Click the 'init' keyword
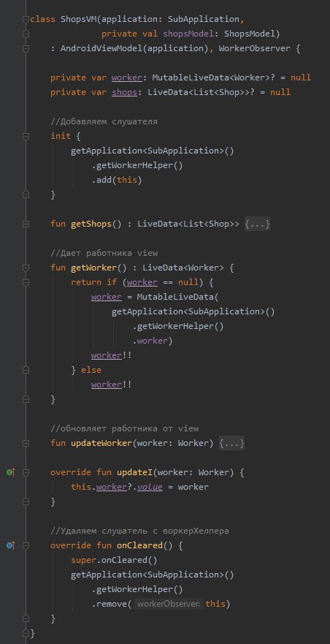 click(x=61, y=136)
